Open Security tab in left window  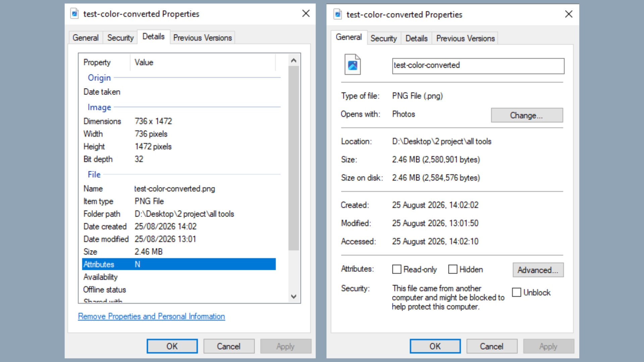pyautogui.click(x=120, y=38)
